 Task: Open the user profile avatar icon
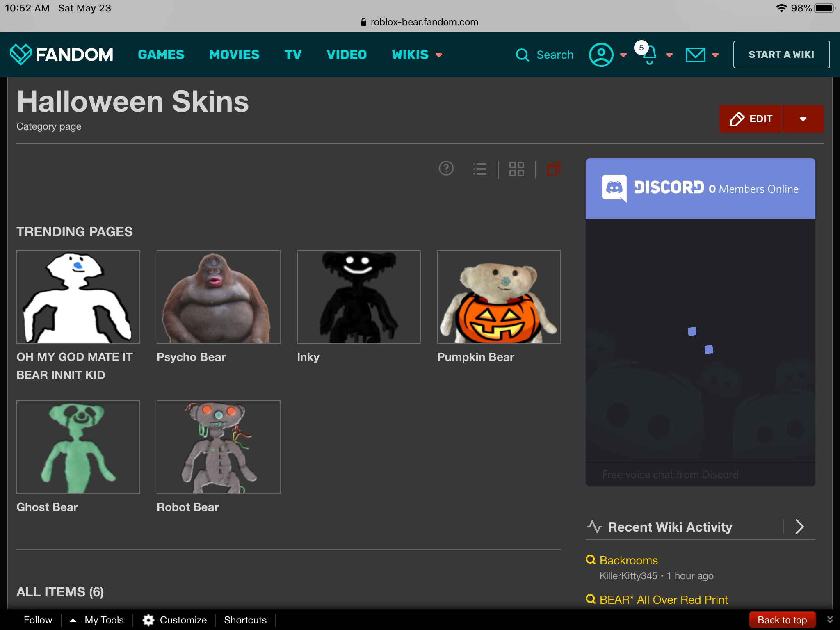pyautogui.click(x=601, y=55)
